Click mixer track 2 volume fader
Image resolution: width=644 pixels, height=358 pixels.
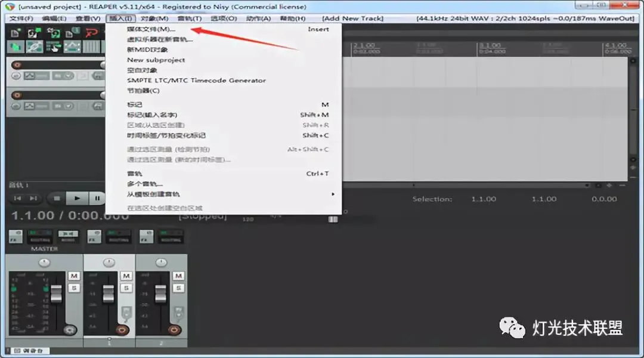[x=160, y=293]
